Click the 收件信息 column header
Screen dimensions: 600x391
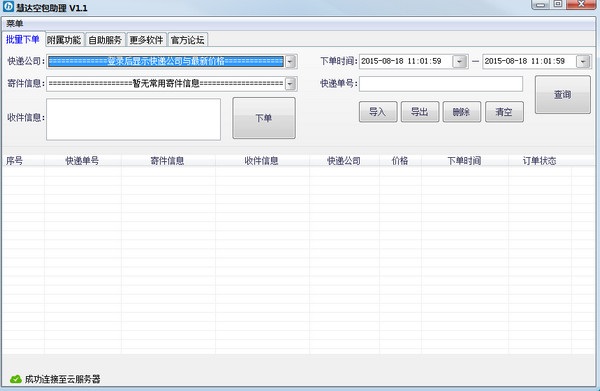click(262, 161)
